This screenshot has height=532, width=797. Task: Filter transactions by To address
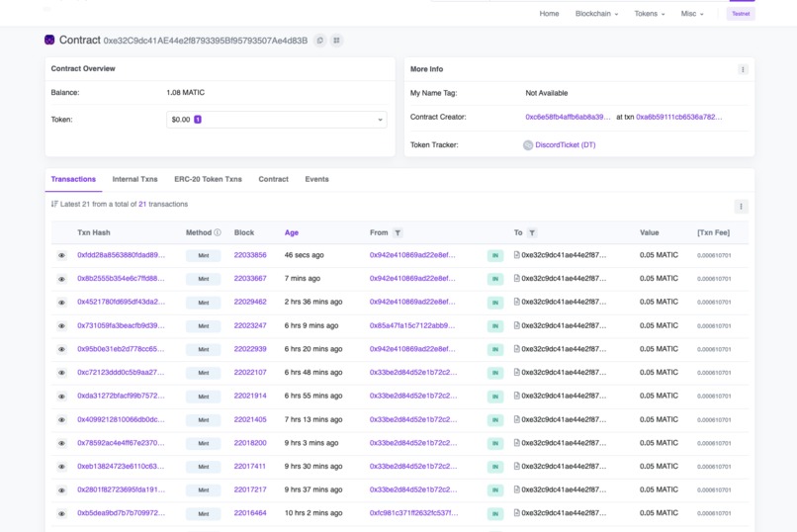pos(532,232)
